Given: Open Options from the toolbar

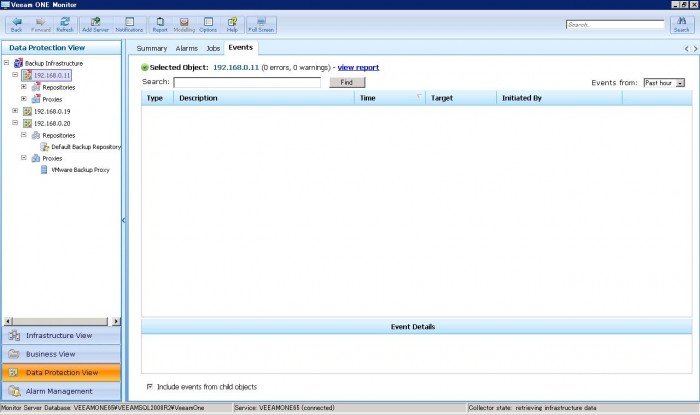Looking at the screenshot, I should [208, 23].
